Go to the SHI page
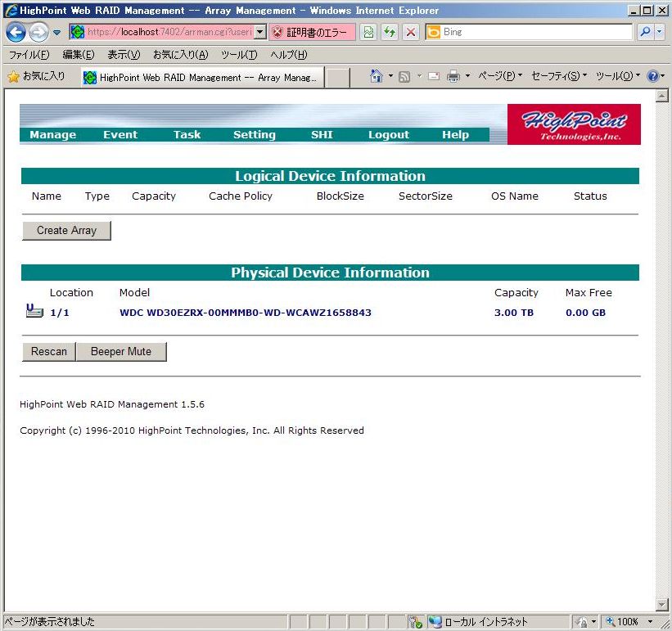Image resolution: width=672 pixels, height=631 pixels. (x=322, y=134)
